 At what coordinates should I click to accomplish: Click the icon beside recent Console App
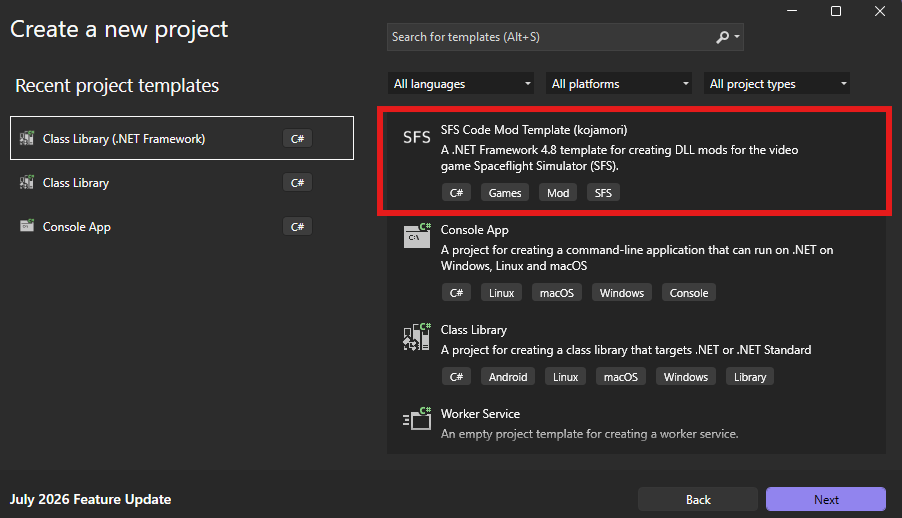coord(26,226)
